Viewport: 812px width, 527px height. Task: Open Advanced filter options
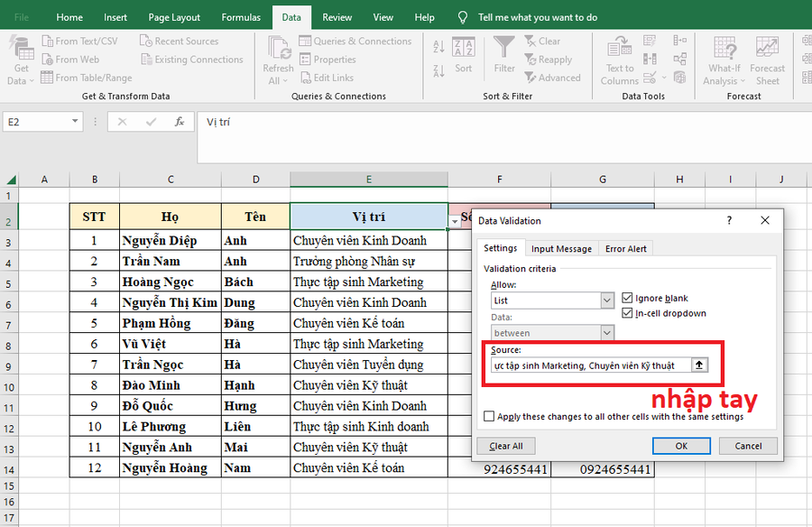(552, 78)
